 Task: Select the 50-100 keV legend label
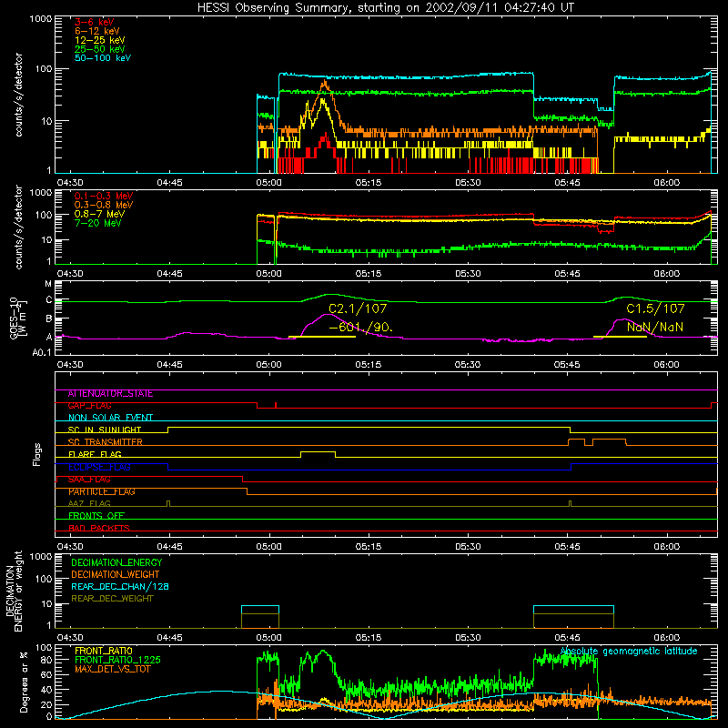103,58
